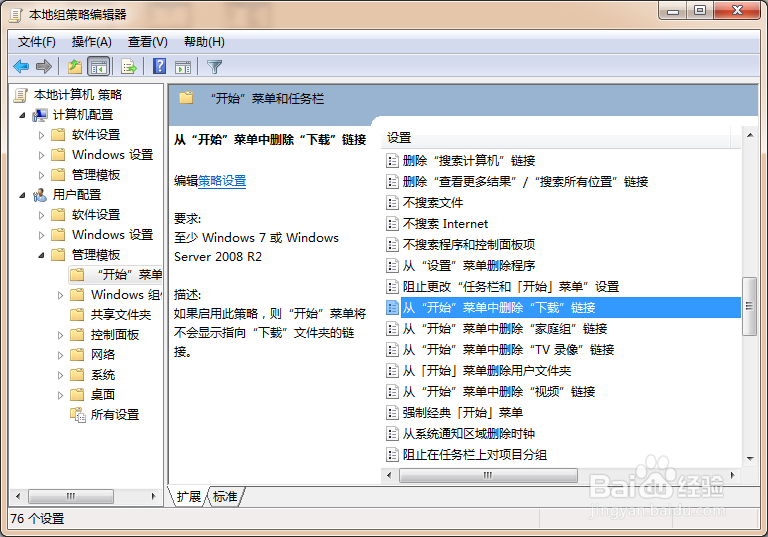Screen dimensions: 768x537
Task: Click the folder icon in the “开始”菜单和任务栏 header
Action: pyautogui.click(x=186, y=98)
